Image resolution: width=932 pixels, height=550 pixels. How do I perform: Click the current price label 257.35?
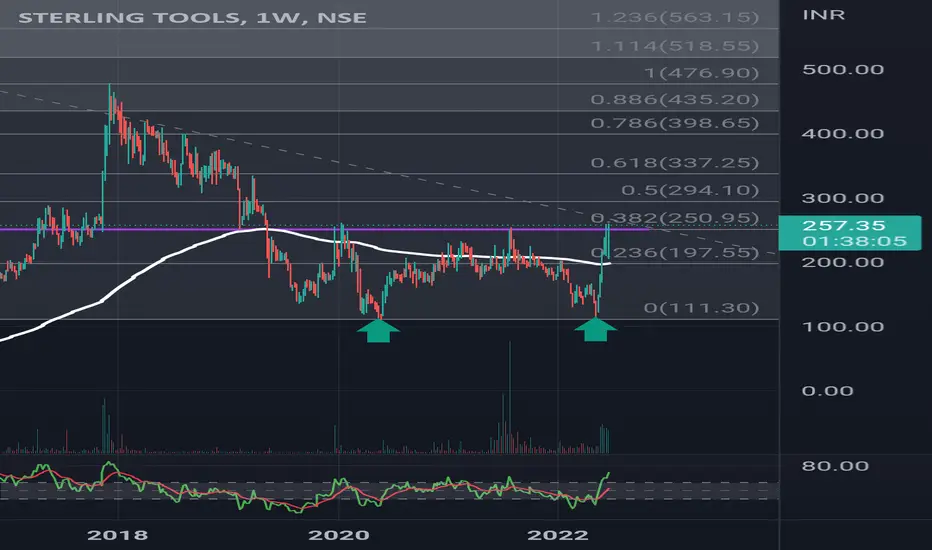[843, 225]
